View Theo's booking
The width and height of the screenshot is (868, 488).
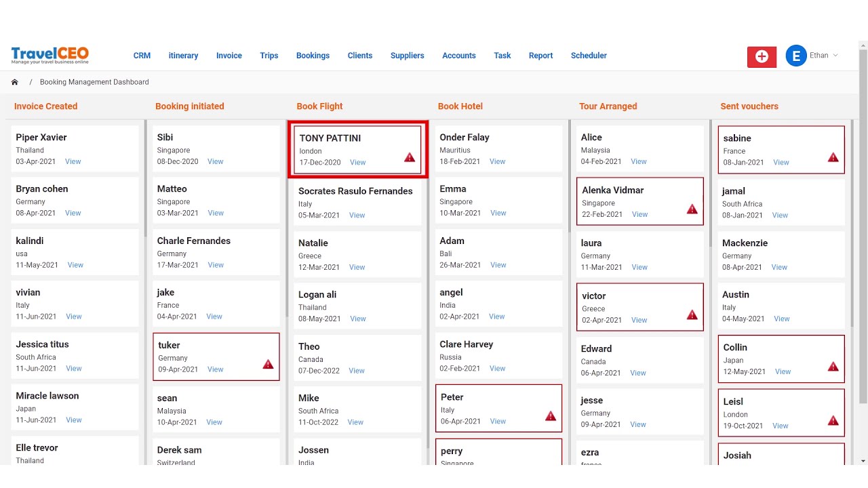pyautogui.click(x=357, y=371)
